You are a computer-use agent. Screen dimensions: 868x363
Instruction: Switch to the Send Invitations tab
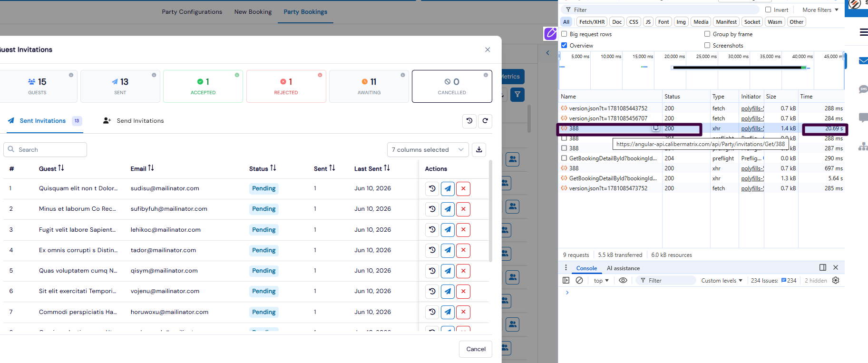click(134, 121)
